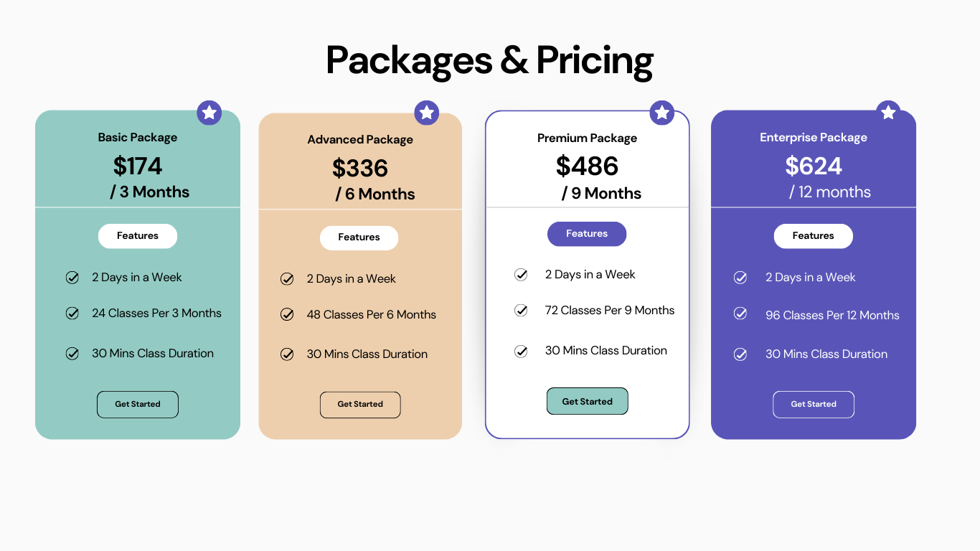Open the Features pill in Enterprise Package

[814, 236]
